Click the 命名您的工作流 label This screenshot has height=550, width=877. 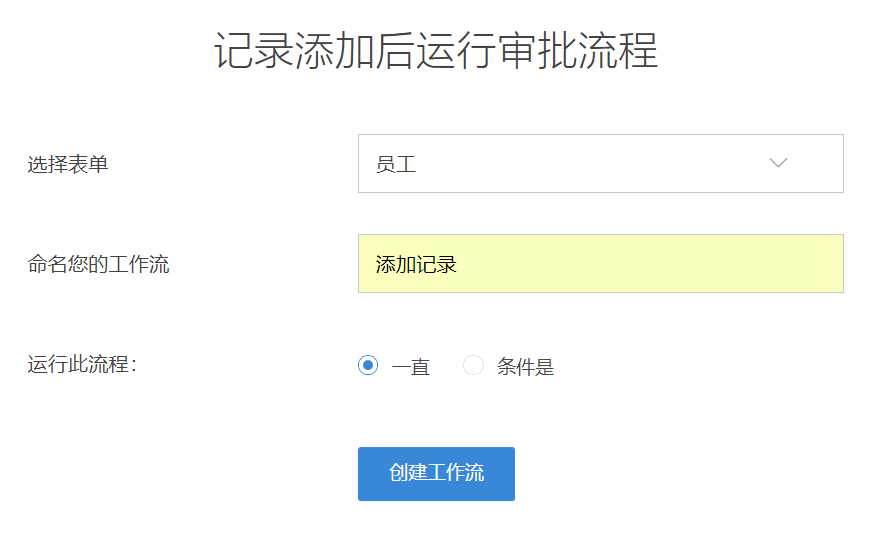(98, 265)
